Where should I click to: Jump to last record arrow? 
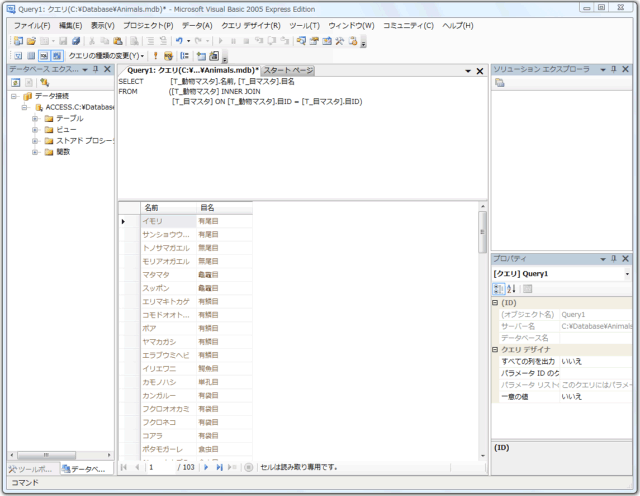coord(219,467)
